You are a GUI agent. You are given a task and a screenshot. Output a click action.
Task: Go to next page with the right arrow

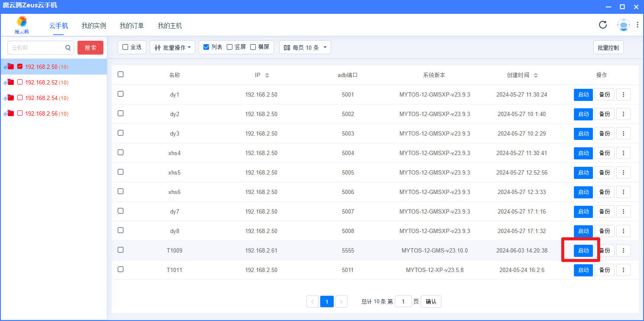click(x=341, y=302)
